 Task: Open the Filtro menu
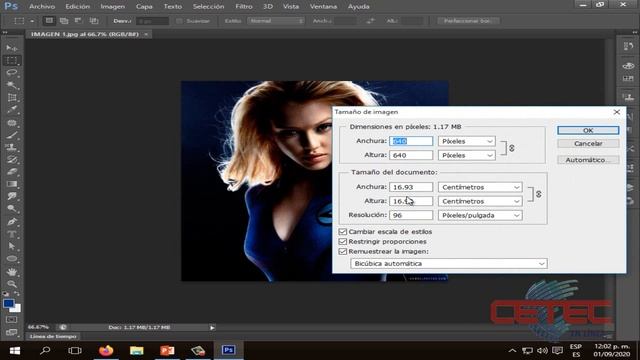244,7
